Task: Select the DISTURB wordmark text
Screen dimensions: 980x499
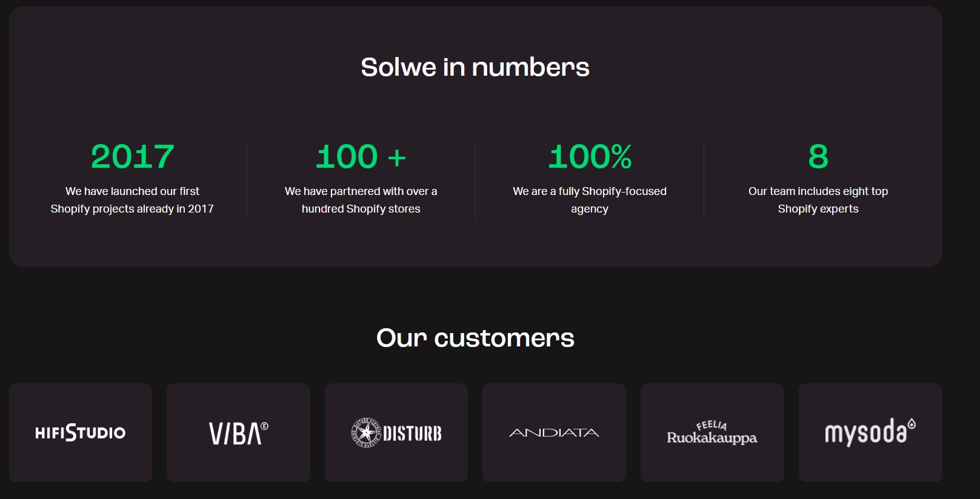Action: point(412,434)
